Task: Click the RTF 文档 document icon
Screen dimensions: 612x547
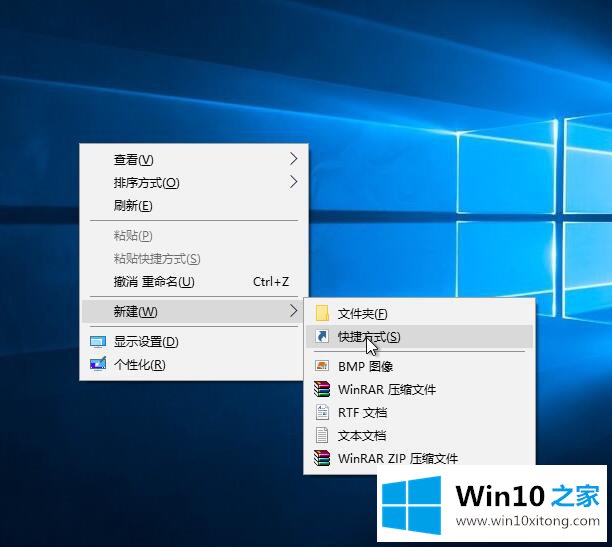Action: tap(322, 412)
